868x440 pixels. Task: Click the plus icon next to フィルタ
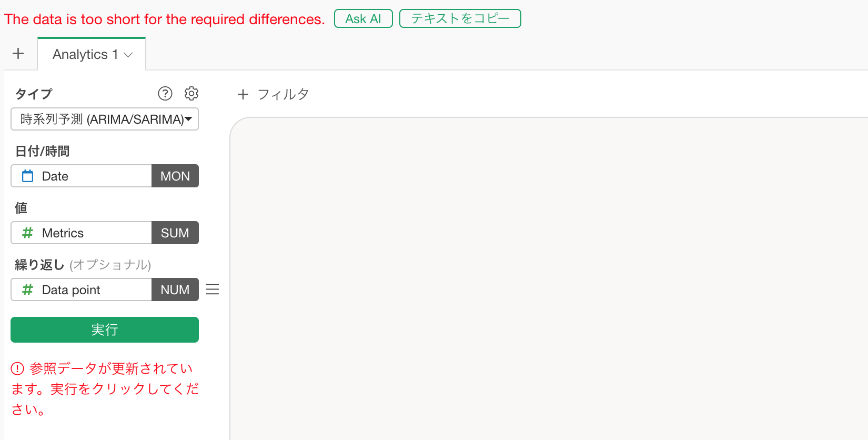click(243, 95)
